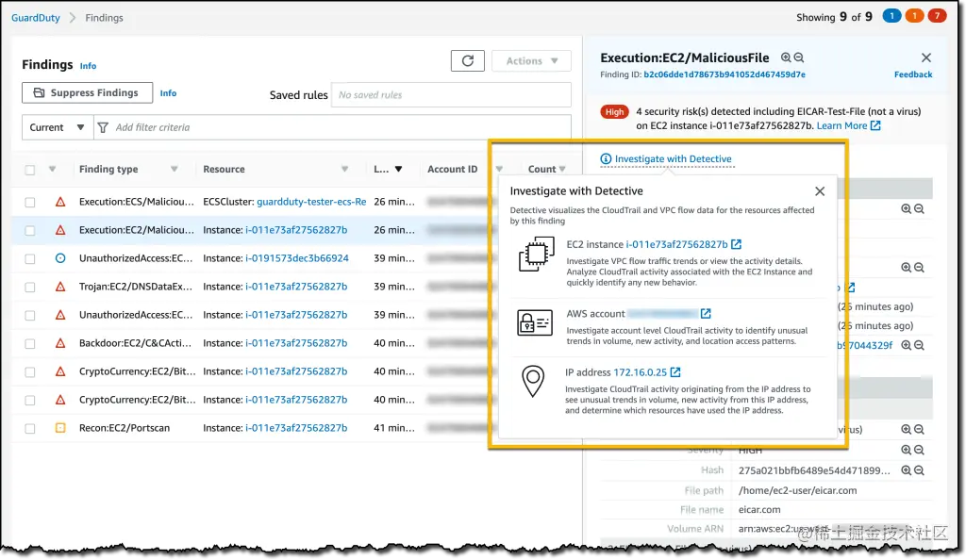Image resolution: width=966 pixels, height=560 pixels.
Task: Check the Execution:ECS/Malicious row checkbox
Action: pos(29,203)
